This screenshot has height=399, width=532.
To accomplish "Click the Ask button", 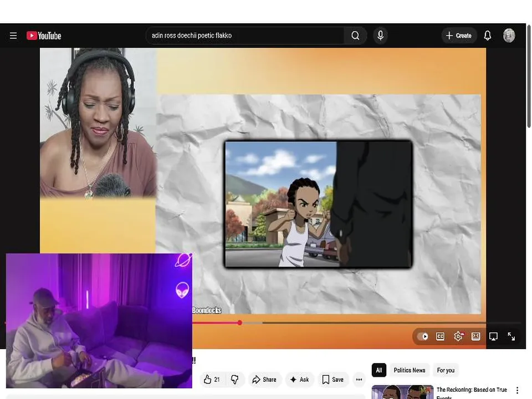I will pyautogui.click(x=300, y=379).
